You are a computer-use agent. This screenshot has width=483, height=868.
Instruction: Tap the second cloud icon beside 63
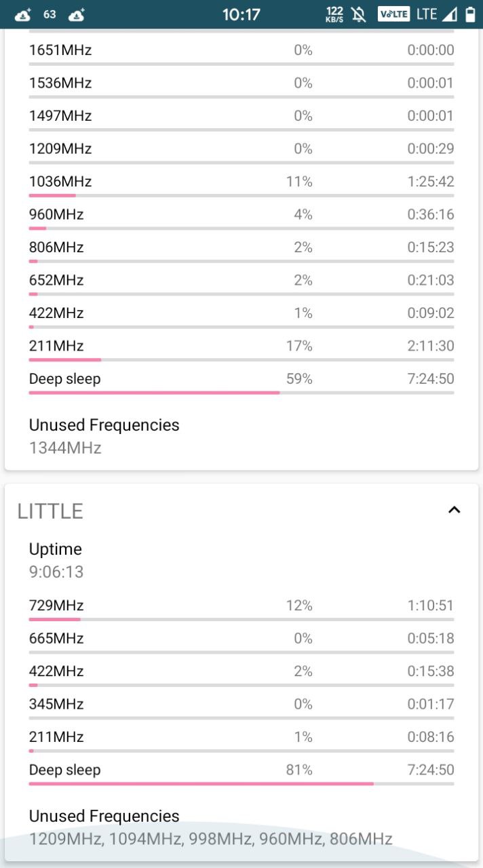[77, 14]
